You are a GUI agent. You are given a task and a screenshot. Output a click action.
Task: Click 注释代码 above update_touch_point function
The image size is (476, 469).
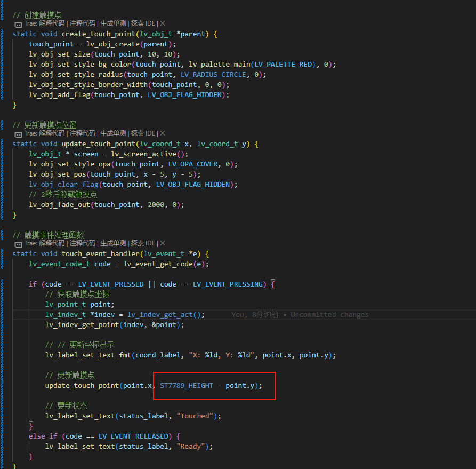pos(82,133)
